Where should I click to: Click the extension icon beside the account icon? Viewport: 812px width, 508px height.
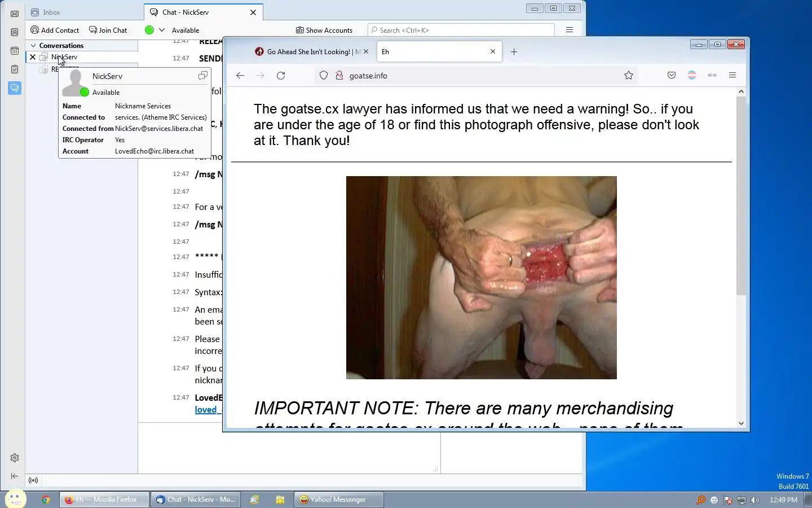712,75
